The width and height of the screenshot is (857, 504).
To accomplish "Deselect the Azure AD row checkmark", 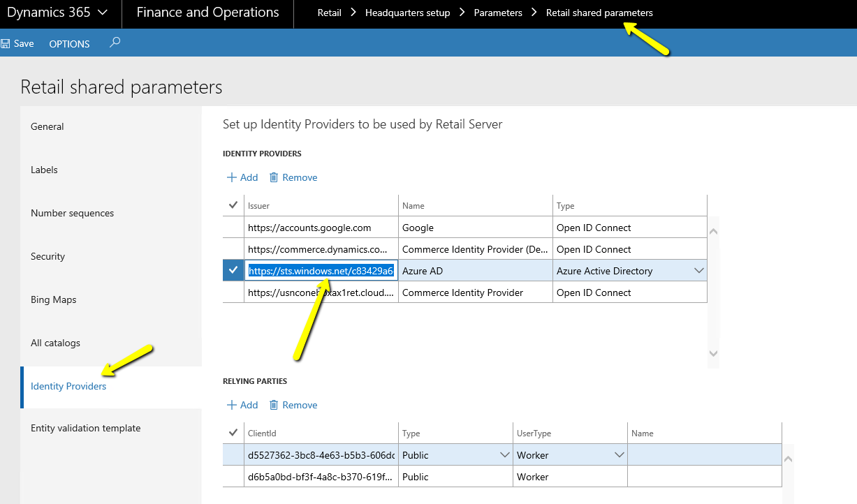I will (233, 271).
